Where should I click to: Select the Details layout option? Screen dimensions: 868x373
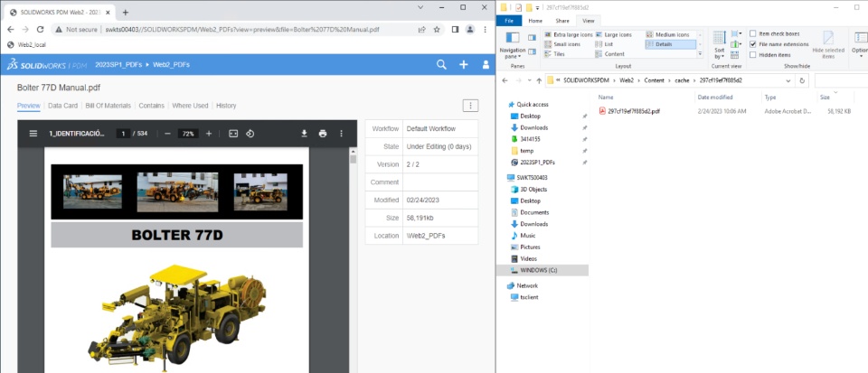(670, 44)
